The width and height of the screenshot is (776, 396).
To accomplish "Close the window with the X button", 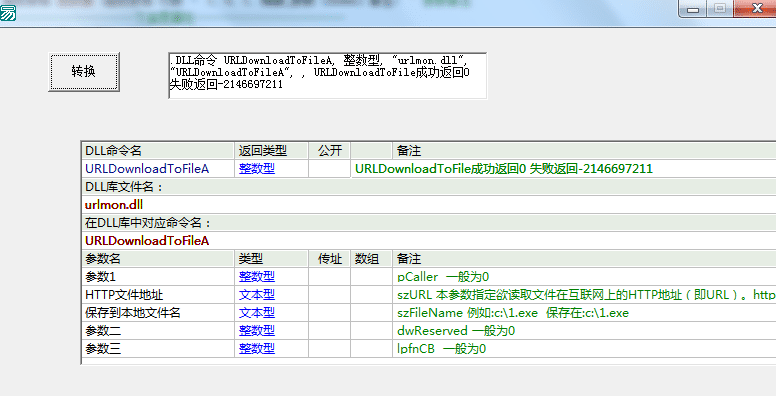I will coord(756,8).
